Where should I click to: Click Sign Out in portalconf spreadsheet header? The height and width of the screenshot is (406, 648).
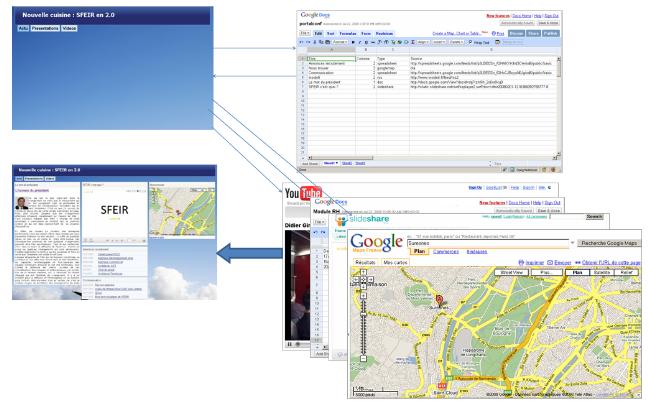551,16
